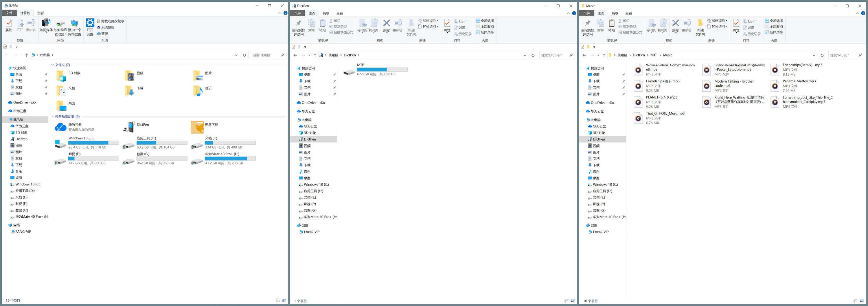This screenshot has width=868, height=306.
Task: Open 系统属性 in 此电脑 window ribbon
Action: (106, 27)
